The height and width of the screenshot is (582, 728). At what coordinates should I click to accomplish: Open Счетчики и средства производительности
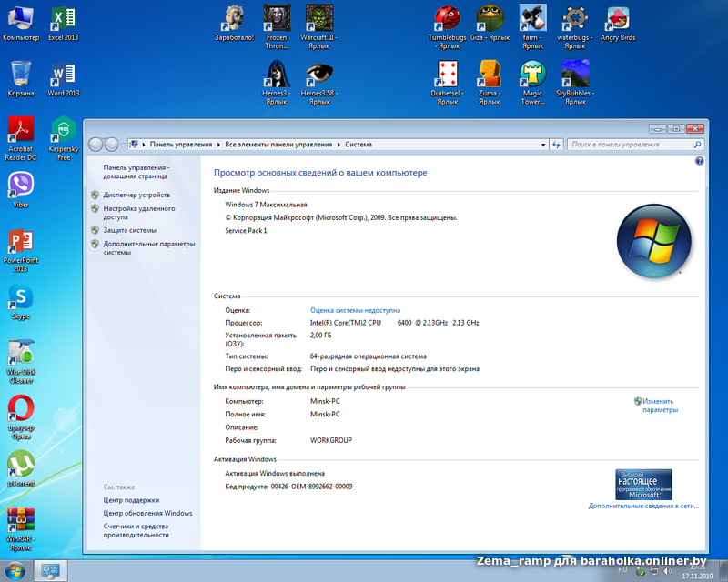click(x=136, y=530)
